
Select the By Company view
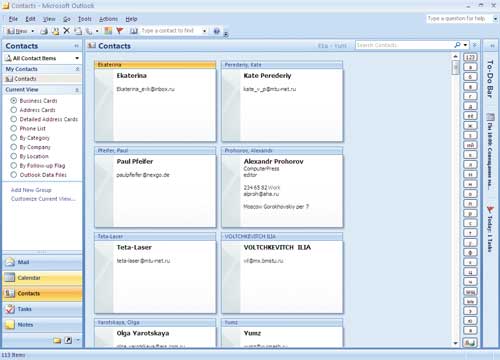(31, 147)
